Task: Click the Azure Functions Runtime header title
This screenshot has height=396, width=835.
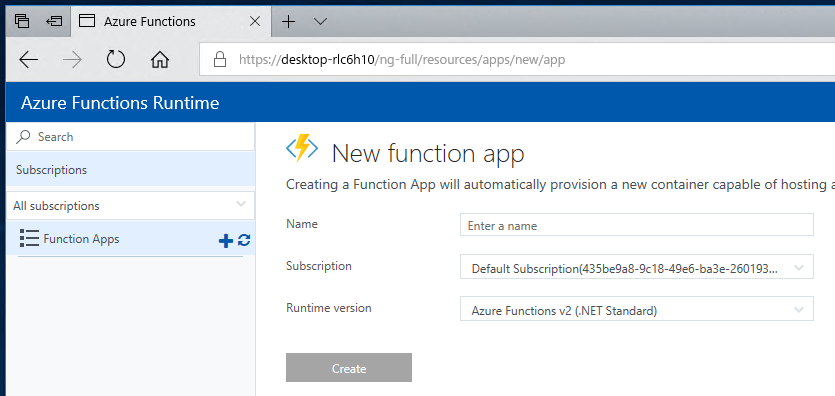Action: click(x=120, y=103)
